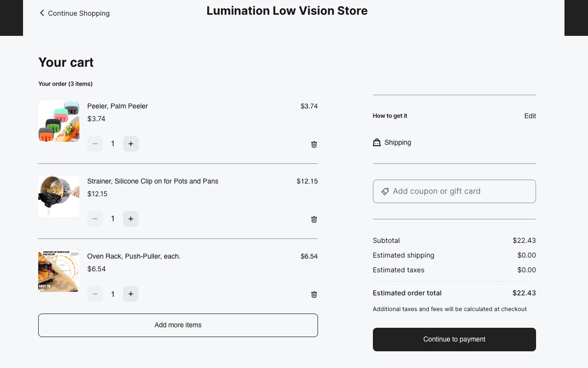
Task: Click the Subtotal $22.43 value
Action: tap(524, 240)
